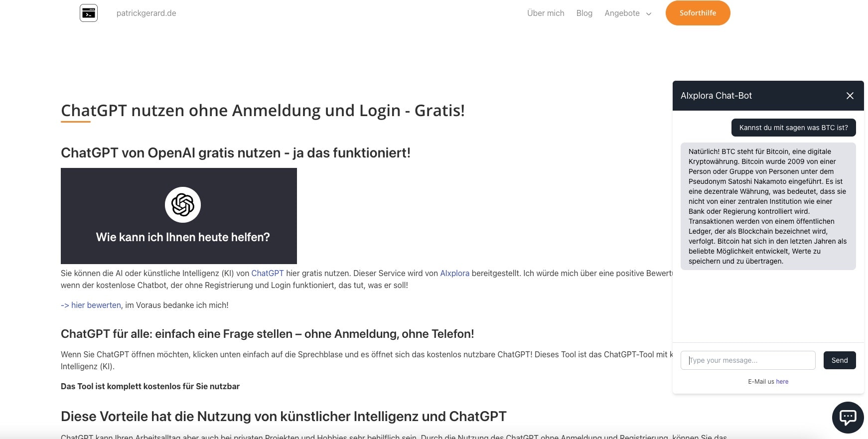The width and height of the screenshot is (868, 439).
Task: Close the AIxplora Chat-Bot panel
Action: tap(850, 96)
